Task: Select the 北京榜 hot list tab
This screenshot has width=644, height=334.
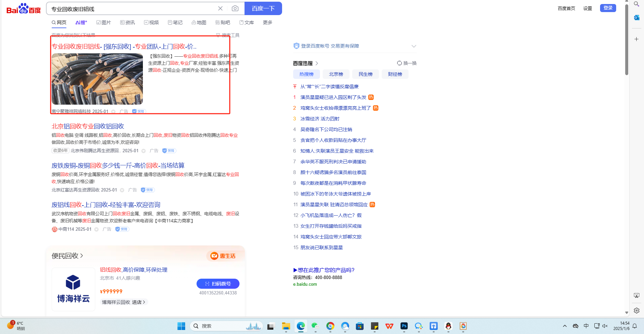Action: click(336, 74)
